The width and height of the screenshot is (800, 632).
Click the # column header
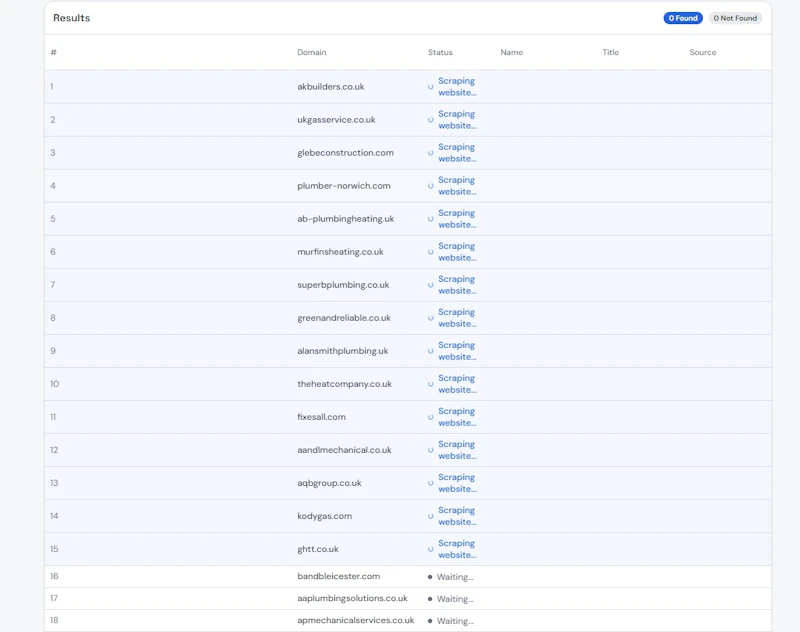pos(54,53)
